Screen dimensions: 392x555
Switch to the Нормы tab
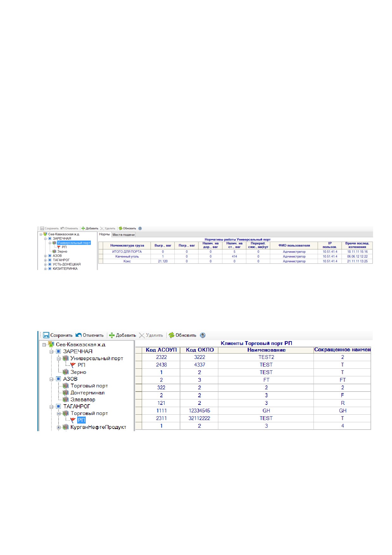point(104,234)
